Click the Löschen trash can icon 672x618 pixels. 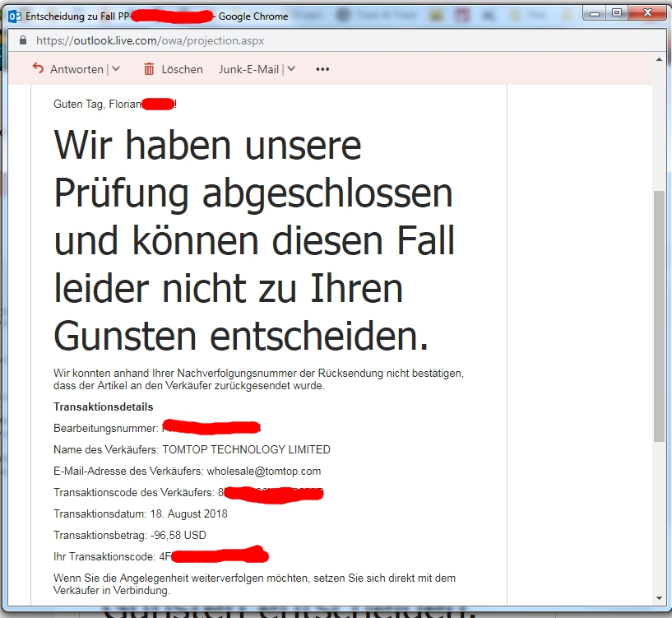click(149, 69)
